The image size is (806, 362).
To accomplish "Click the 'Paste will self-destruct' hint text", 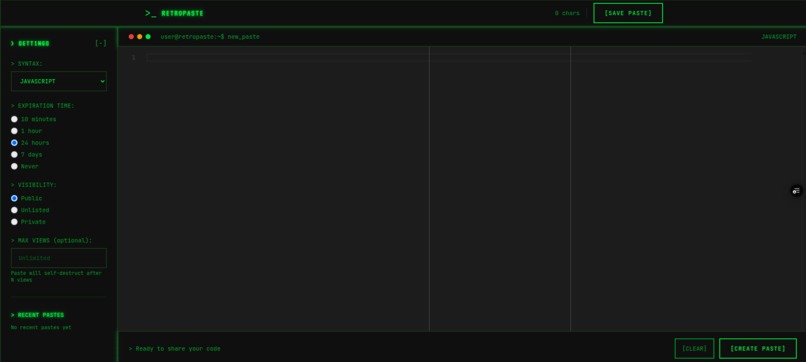I will pos(56,277).
